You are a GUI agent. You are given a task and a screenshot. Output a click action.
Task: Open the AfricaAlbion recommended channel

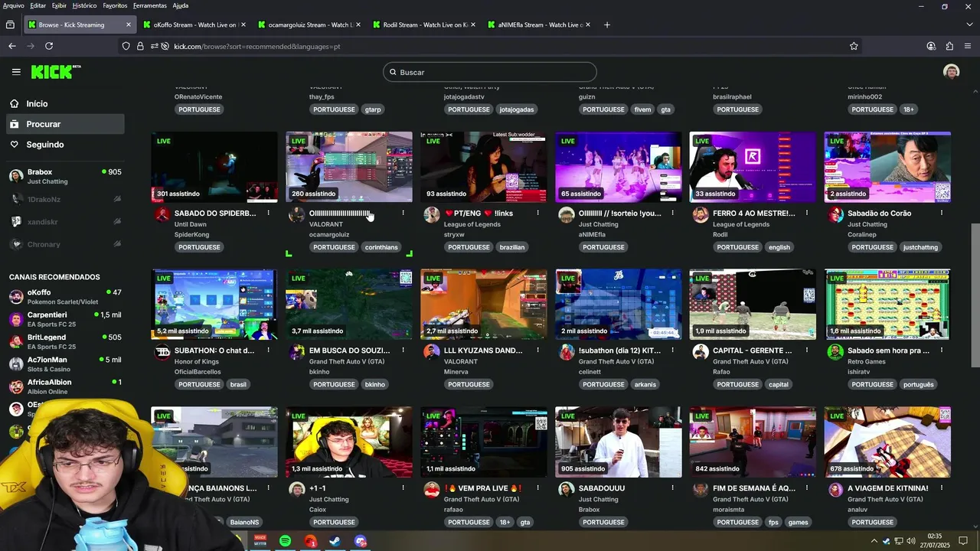click(x=65, y=386)
